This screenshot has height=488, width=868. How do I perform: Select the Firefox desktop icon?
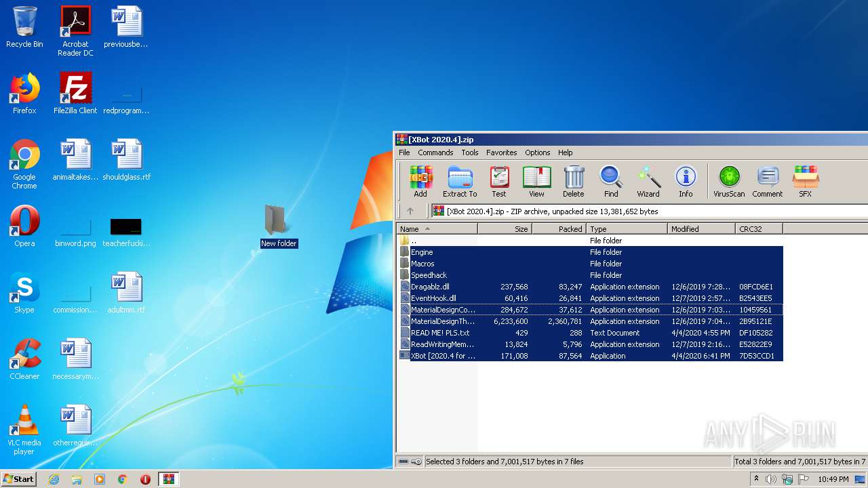pyautogui.click(x=24, y=94)
